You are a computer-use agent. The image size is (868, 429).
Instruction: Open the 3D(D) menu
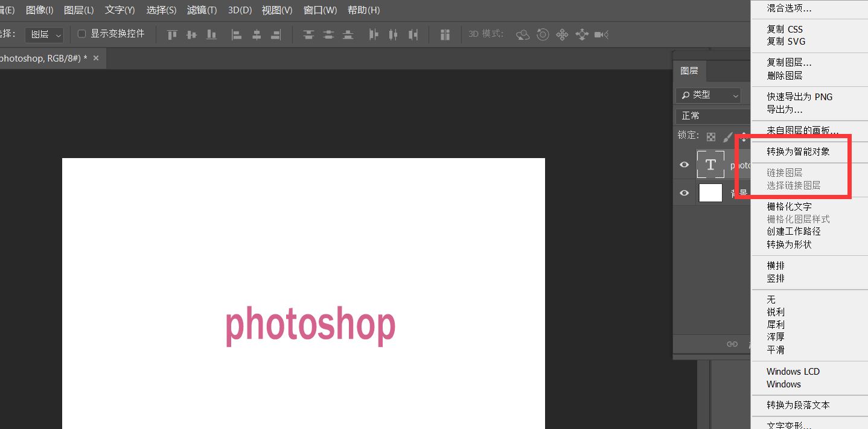pyautogui.click(x=240, y=10)
